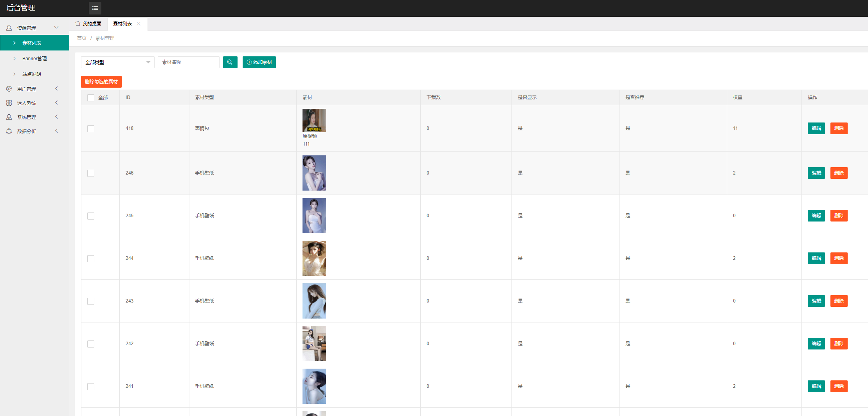The width and height of the screenshot is (868, 416).
Task: Click the 系统管理 person icon
Action: coord(9,117)
